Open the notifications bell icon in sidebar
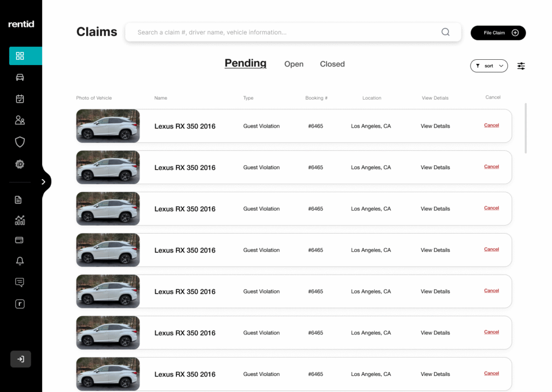Image resolution: width=552 pixels, height=392 pixels. point(20,261)
